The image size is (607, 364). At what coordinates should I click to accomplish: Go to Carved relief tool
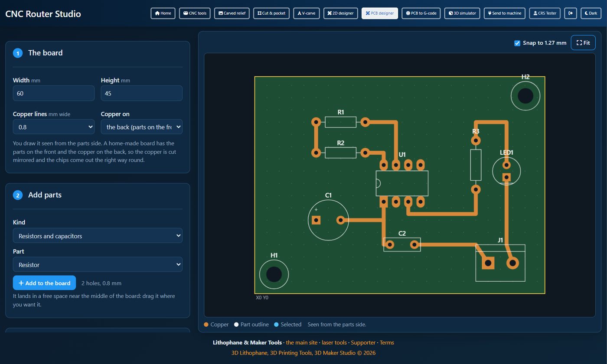pos(232,13)
